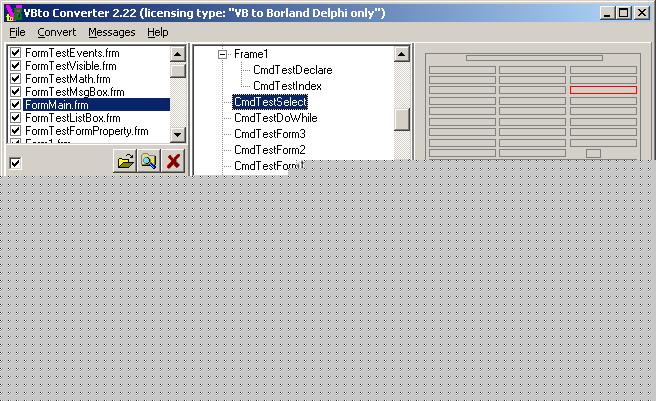Toggle the FormTestListBox.frm checkbox
This screenshot has width=656, height=401.
pos(15,118)
